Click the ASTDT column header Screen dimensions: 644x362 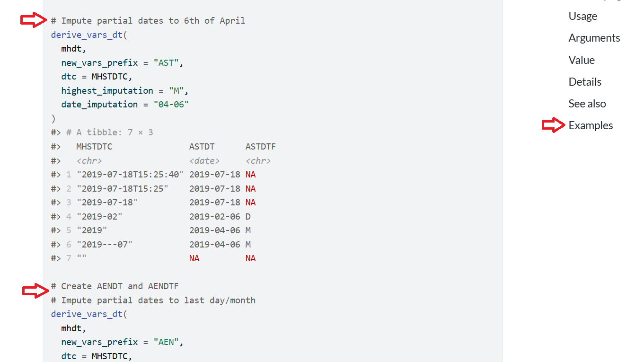[202, 147]
